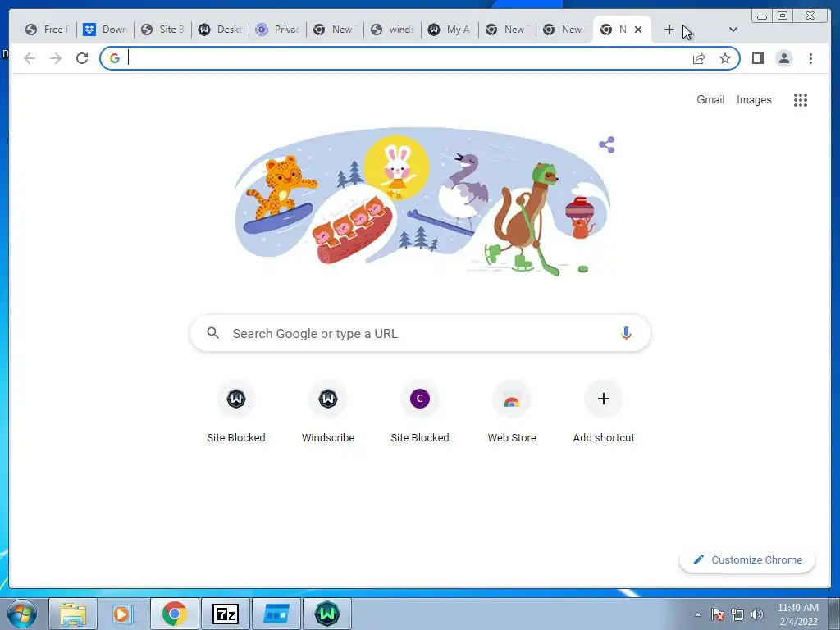The height and width of the screenshot is (630, 840).
Task: Click the Google Doodle image
Action: point(422,203)
